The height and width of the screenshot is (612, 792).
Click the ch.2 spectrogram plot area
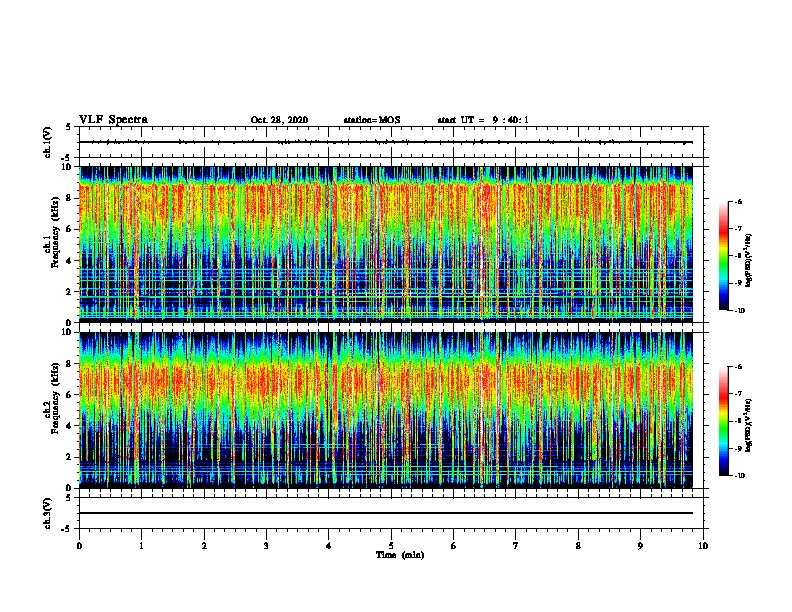tap(386, 410)
